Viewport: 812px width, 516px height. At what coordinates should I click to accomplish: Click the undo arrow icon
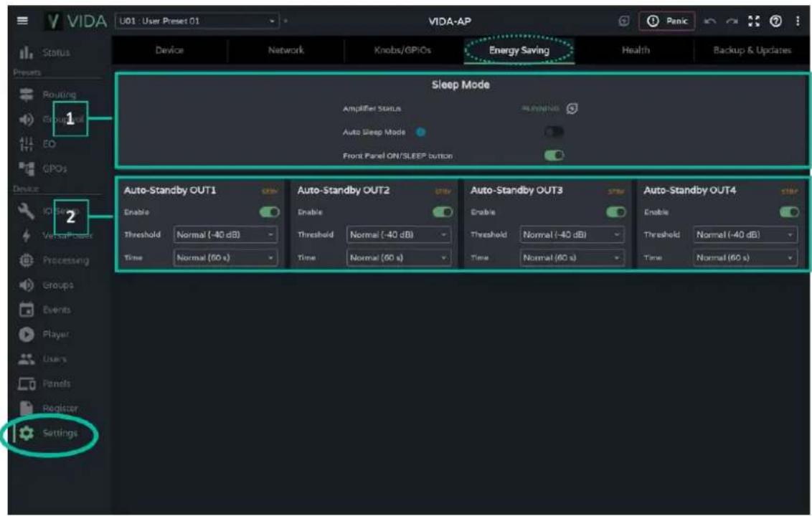(710, 21)
